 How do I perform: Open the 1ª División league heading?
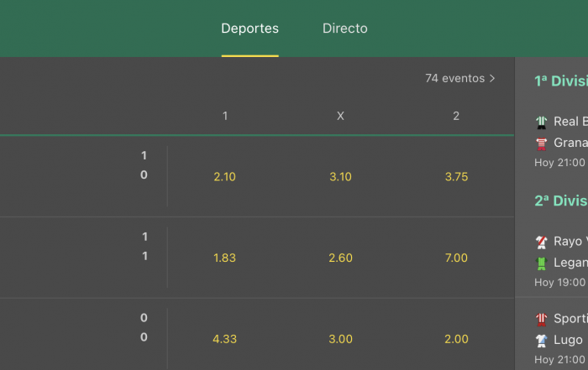point(561,81)
